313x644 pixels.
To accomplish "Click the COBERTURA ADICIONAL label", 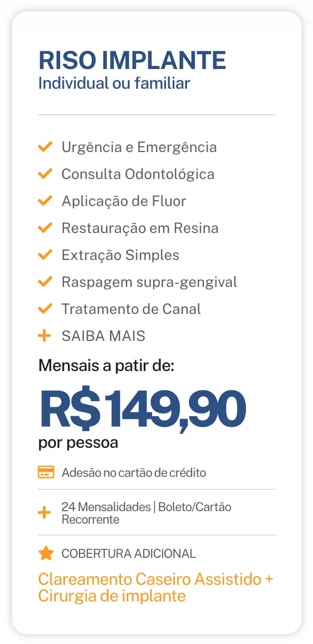I will tap(129, 554).
